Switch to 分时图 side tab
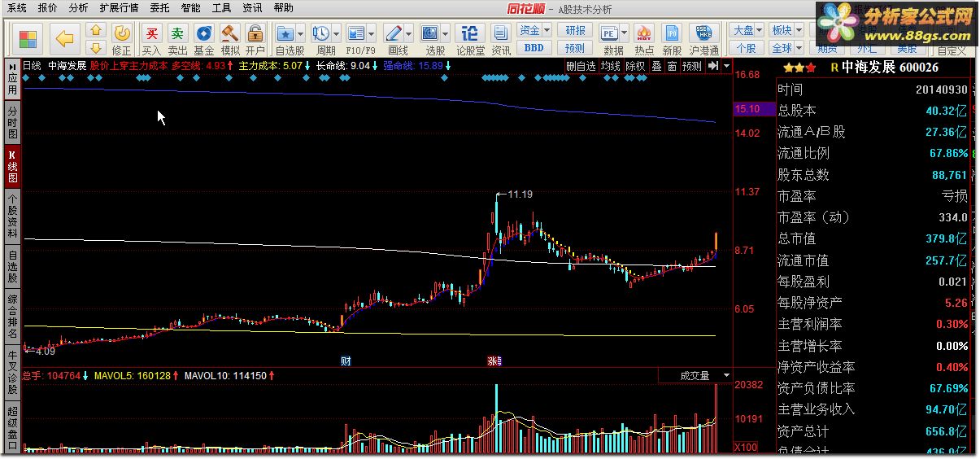The width and height of the screenshot is (980, 459). [x=13, y=122]
